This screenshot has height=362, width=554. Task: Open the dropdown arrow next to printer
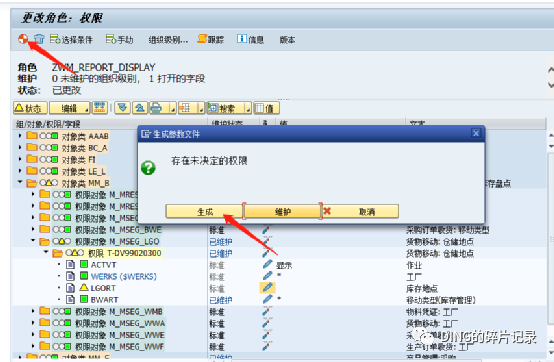pos(172,108)
